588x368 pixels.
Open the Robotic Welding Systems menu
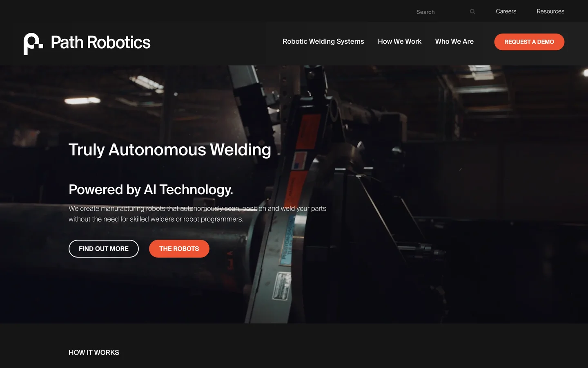[323, 41]
